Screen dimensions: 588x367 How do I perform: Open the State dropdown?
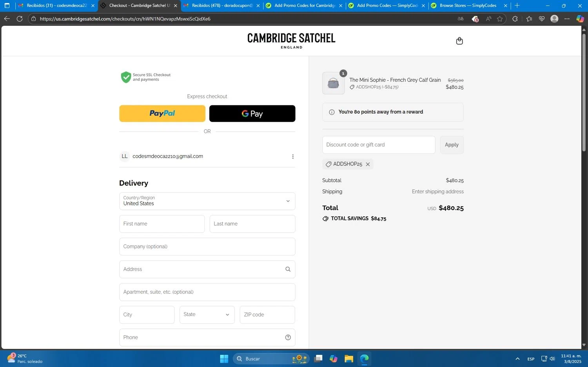pos(207,315)
